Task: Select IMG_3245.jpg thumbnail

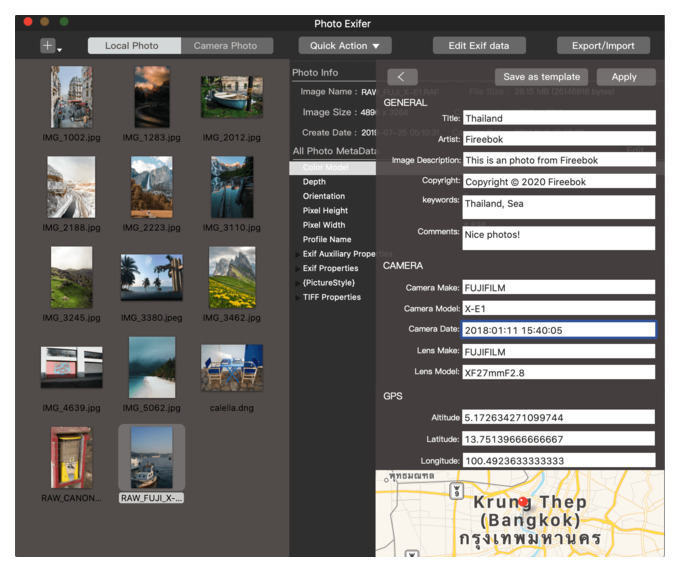Action: coord(72,277)
